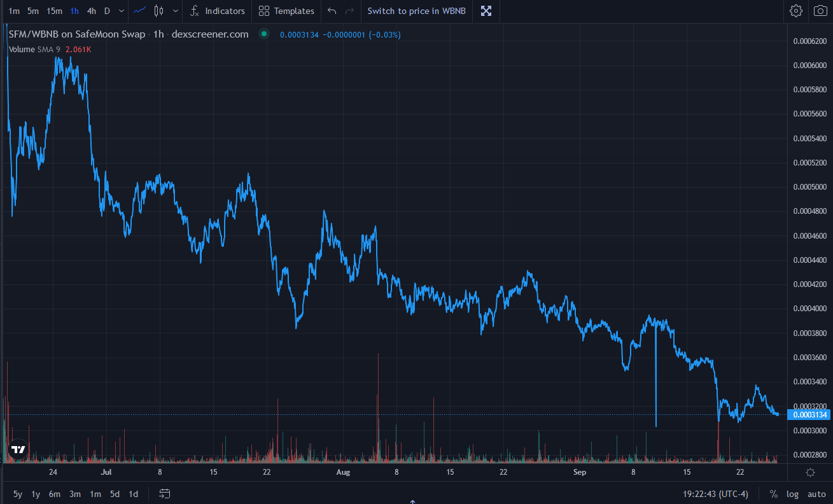Set the date range to 6m
Screen dimensions: 833x504
55,494
